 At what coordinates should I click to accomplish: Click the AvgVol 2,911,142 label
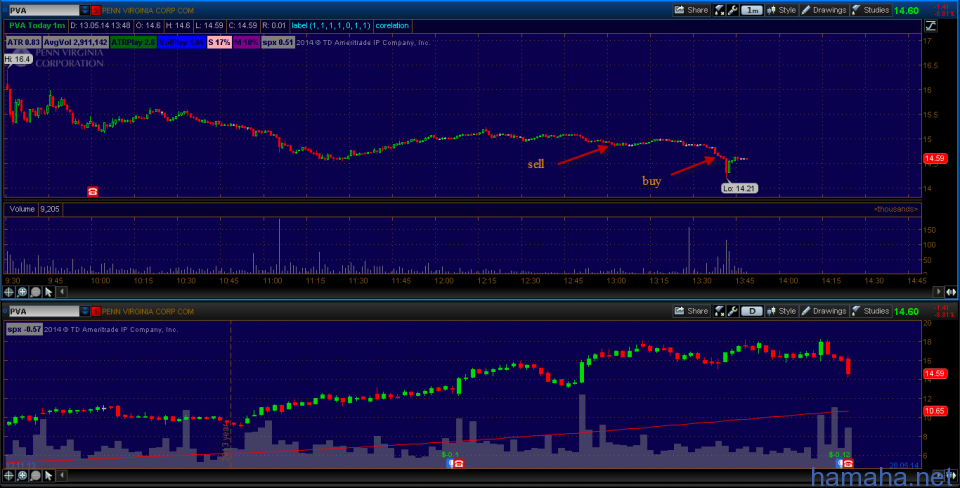click(x=75, y=42)
